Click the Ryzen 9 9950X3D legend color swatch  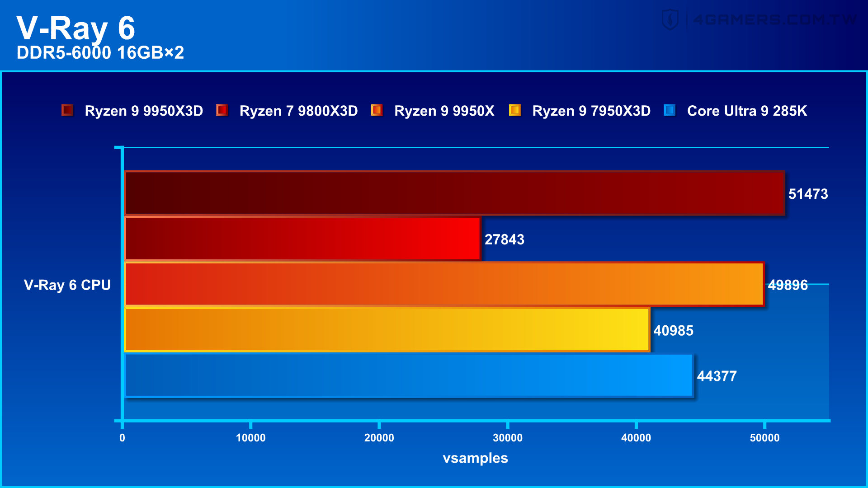(67, 110)
